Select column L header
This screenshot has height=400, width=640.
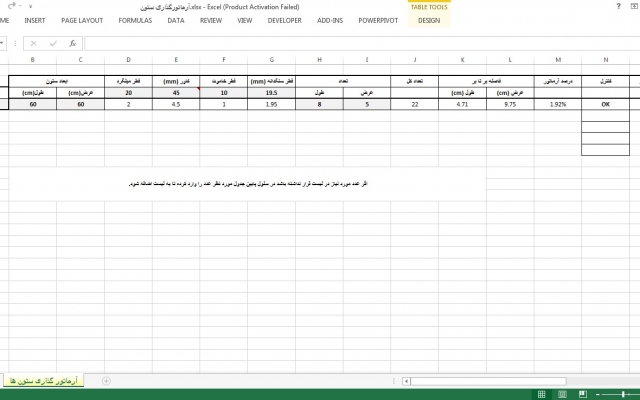pyautogui.click(x=510, y=60)
